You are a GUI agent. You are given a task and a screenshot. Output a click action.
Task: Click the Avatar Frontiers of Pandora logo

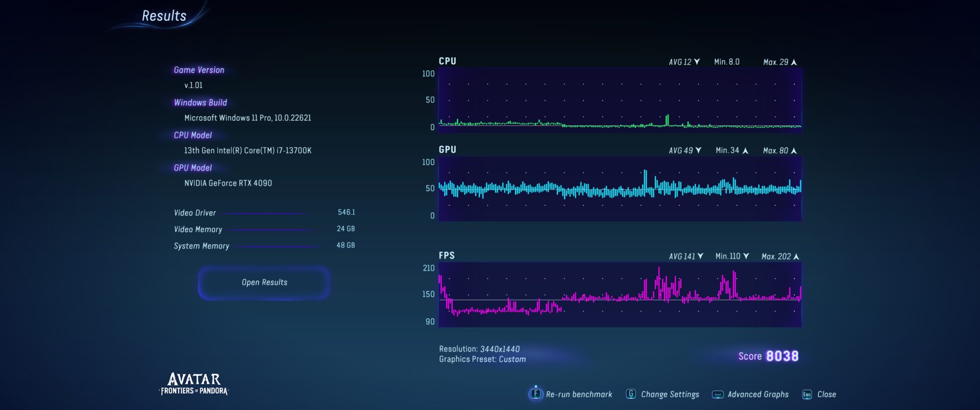(194, 384)
